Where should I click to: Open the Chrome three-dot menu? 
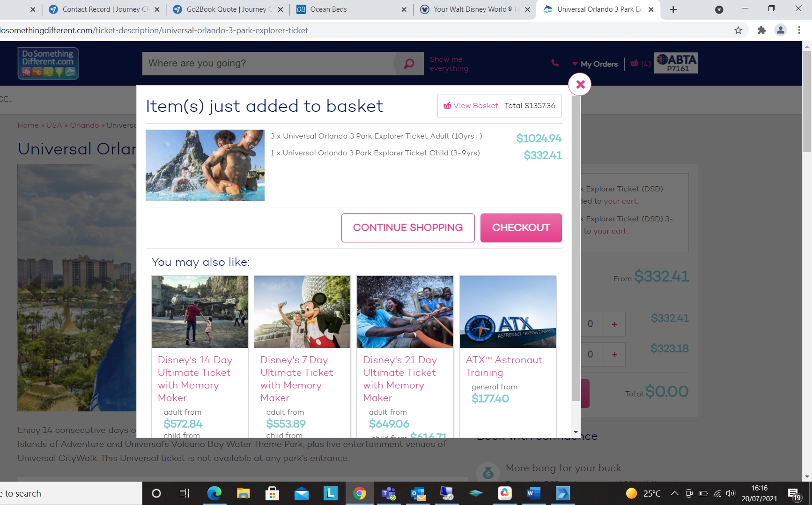pyautogui.click(x=799, y=30)
